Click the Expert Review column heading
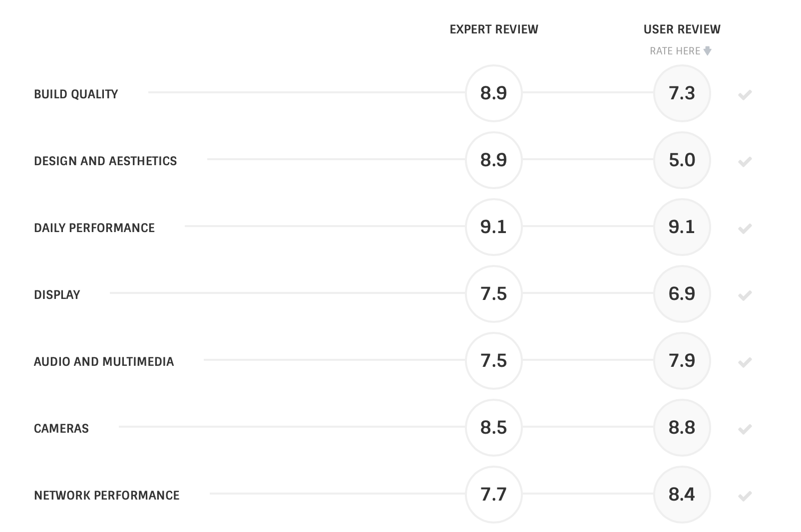Image resolution: width=801 pixels, height=532 pixels. point(494,29)
